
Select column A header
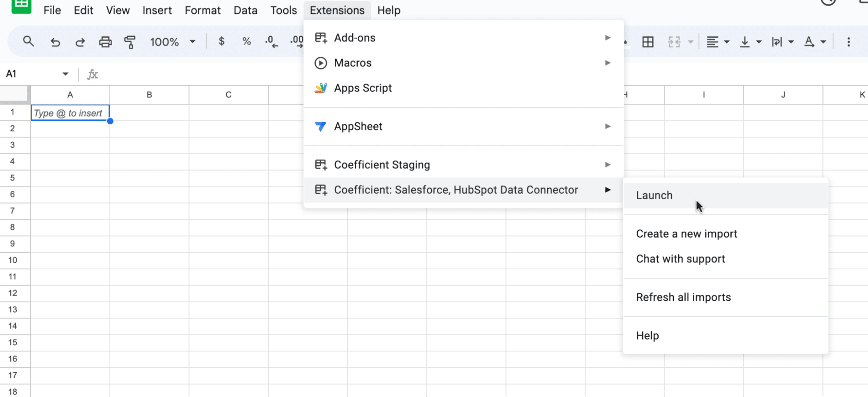pyautogui.click(x=70, y=95)
